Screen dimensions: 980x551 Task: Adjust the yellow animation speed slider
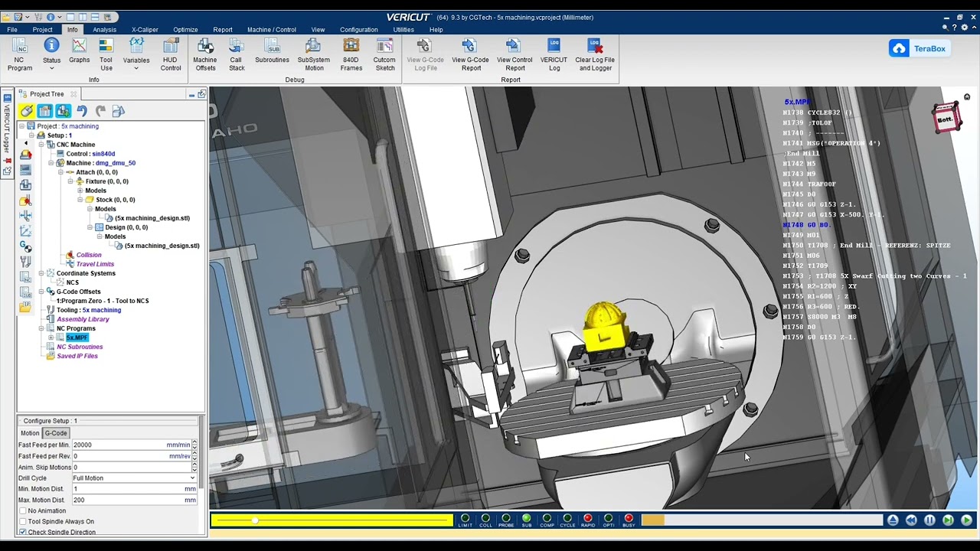coord(255,520)
